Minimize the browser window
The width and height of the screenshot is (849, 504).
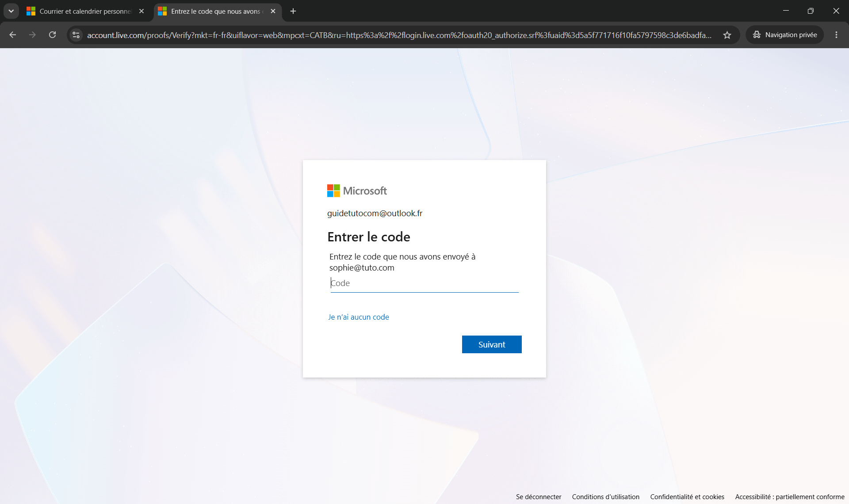click(786, 11)
